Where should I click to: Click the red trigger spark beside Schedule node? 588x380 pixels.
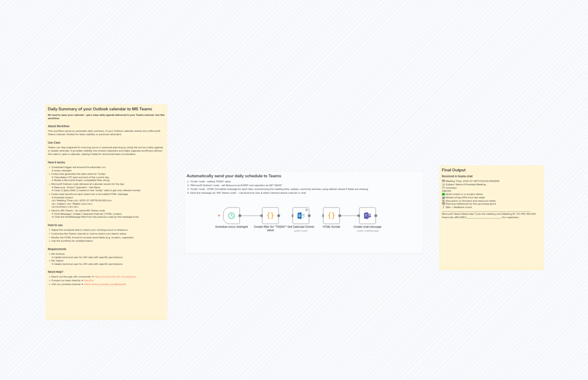click(x=219, y=215)
